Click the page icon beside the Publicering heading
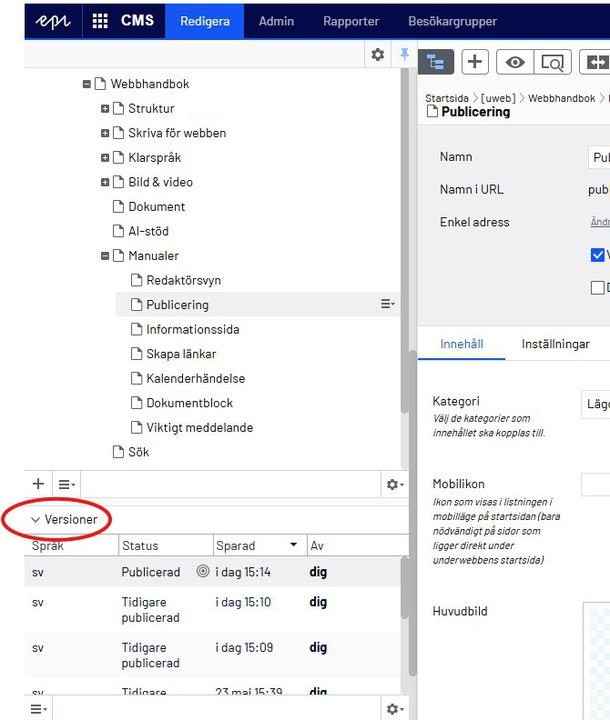The width and height of the screenshot is (610, 720). 432,111
